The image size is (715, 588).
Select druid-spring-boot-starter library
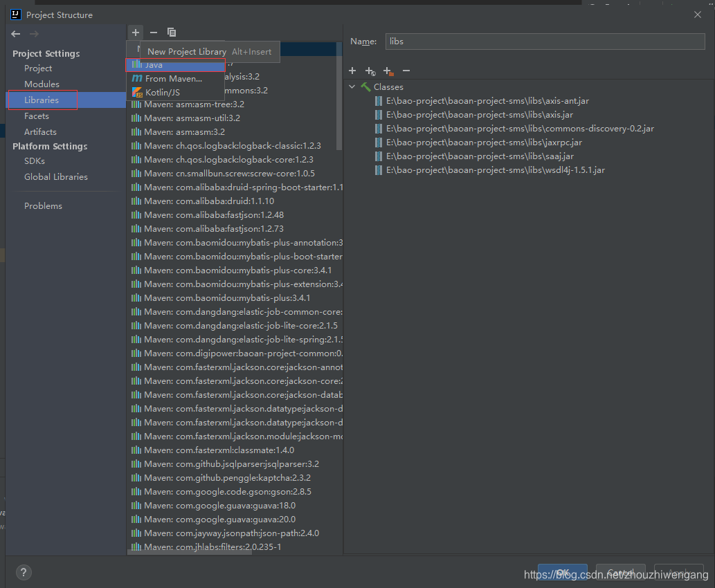point(236,187)
